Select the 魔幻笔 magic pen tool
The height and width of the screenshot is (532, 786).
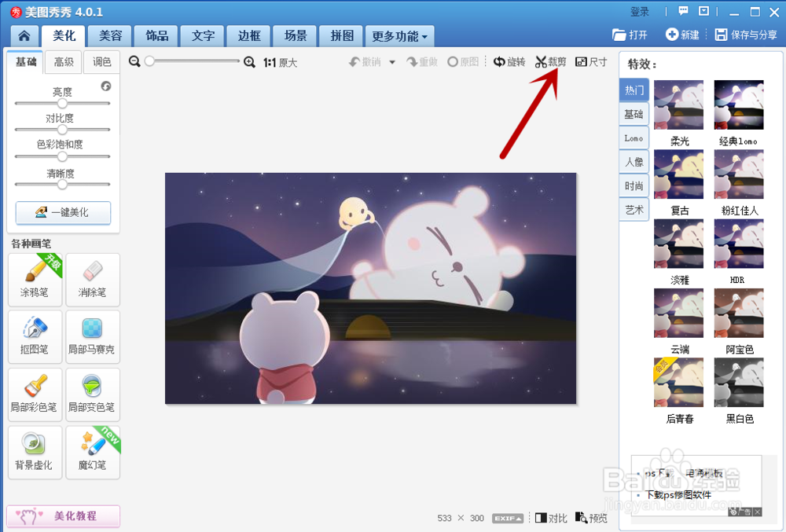tap(92, 453)
